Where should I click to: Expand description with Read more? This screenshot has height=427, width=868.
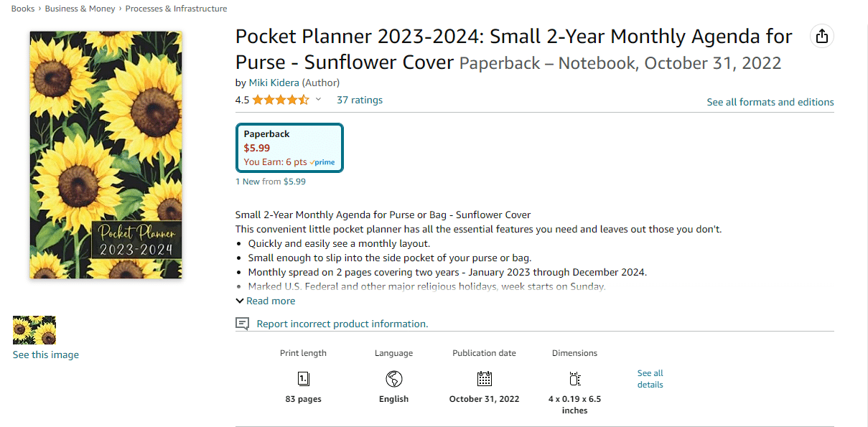(x=265, y=301)
